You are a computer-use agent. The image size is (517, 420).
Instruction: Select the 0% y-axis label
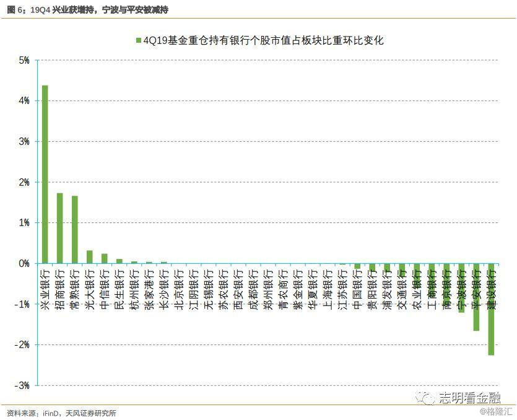(24, 264)
